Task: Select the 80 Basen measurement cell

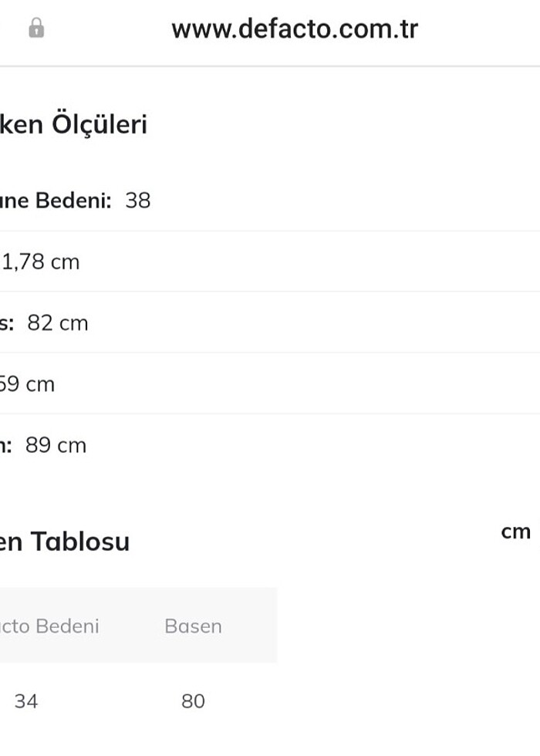Action: coord(194,702)
